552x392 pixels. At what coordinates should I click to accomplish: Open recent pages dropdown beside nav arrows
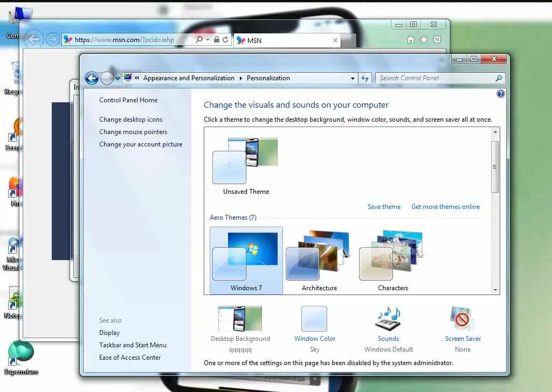tap(118, 79)
